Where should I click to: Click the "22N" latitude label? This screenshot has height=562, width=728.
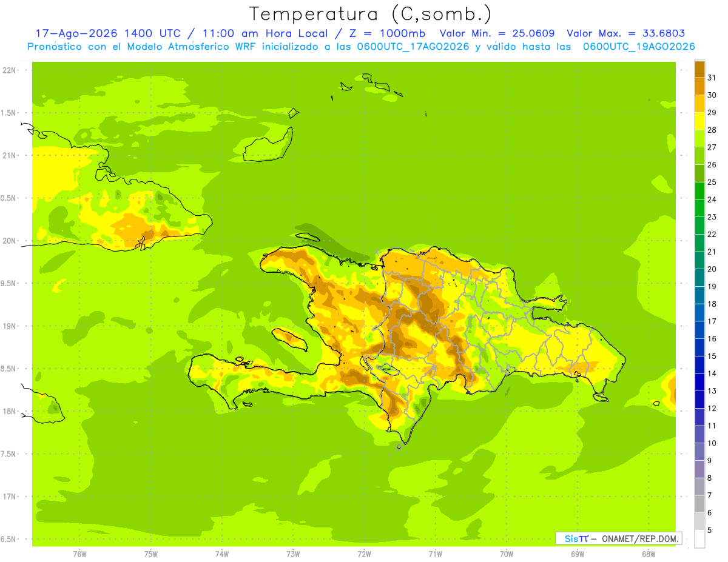10,70
